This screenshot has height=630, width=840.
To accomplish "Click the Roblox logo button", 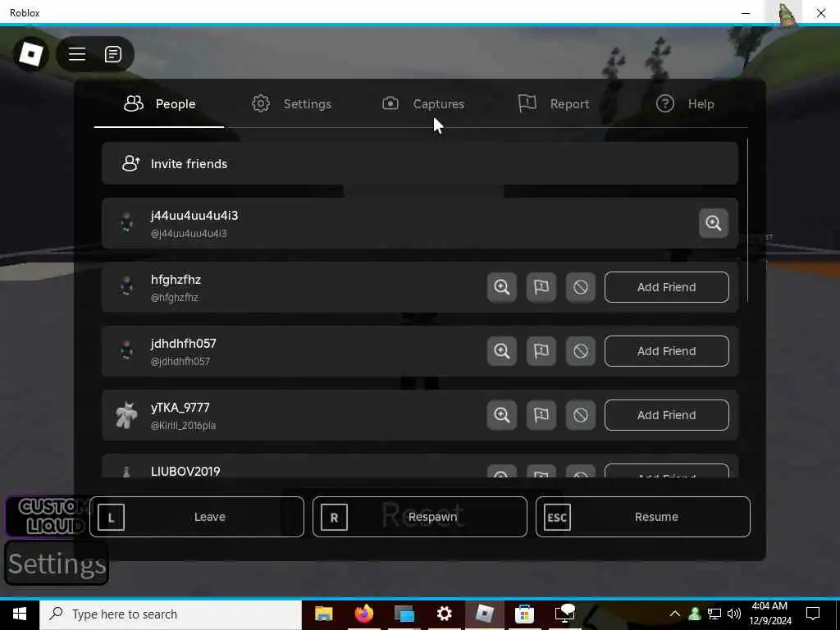I will (x=30, y=53).
